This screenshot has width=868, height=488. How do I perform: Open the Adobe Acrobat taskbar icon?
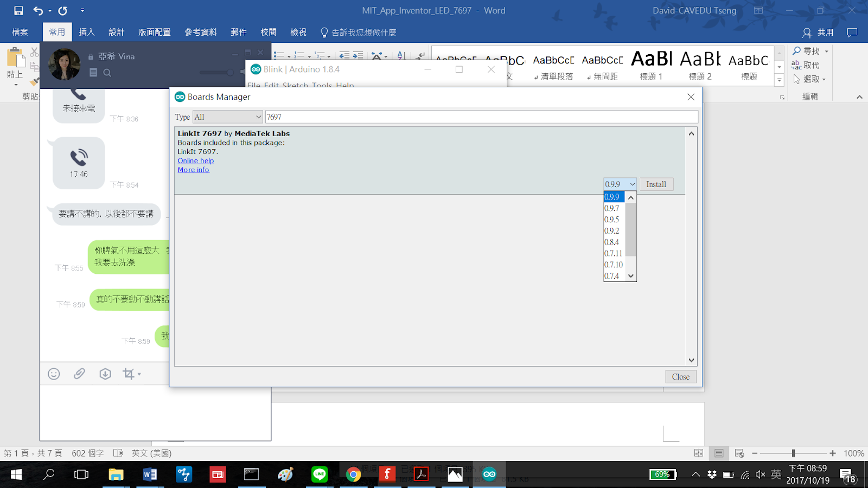(421, 474)
